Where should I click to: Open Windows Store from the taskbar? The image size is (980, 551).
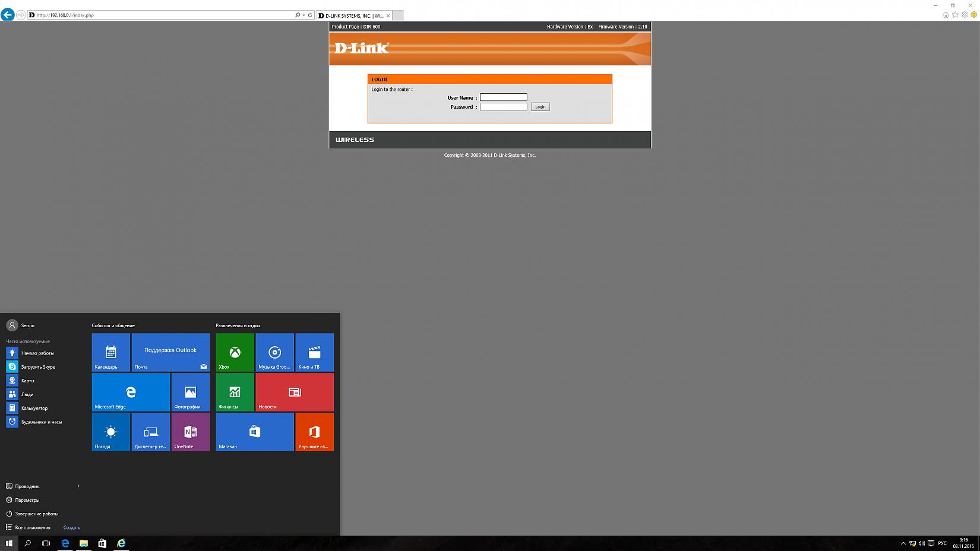tap(102, 543)
